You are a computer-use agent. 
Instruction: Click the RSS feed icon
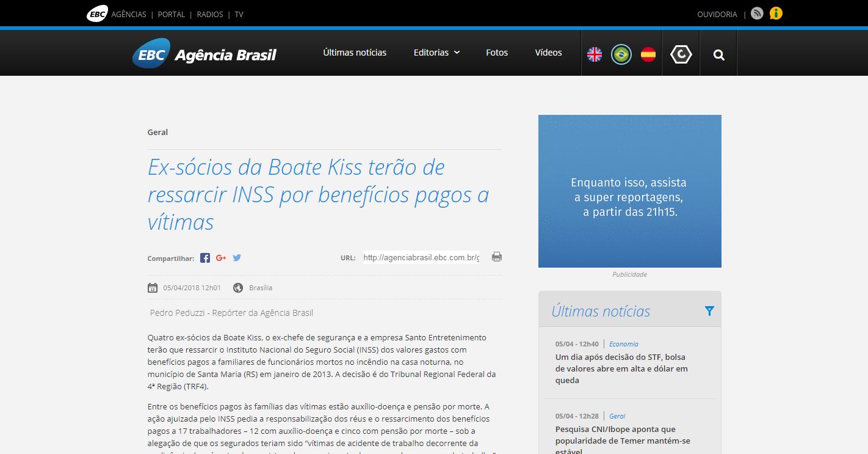coord(757,13)
